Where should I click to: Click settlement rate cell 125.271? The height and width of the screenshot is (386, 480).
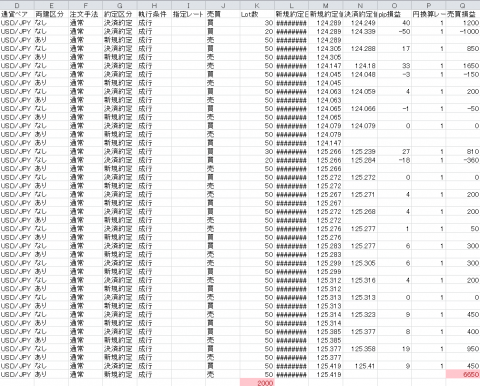coord(360,194)
